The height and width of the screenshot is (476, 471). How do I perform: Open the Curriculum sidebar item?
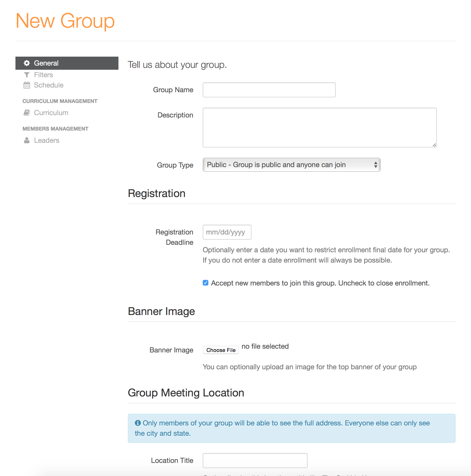coord(51,113)
